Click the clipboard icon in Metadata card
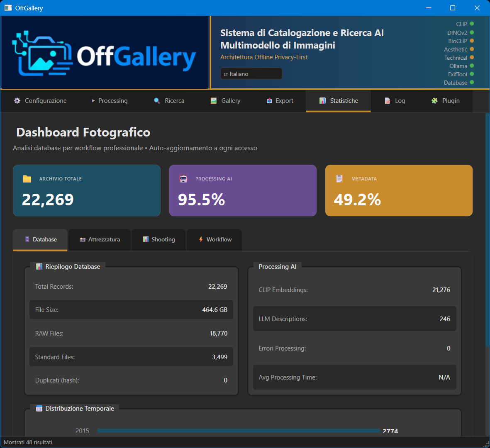The image size is (490, 448). (x=339, y=179)
